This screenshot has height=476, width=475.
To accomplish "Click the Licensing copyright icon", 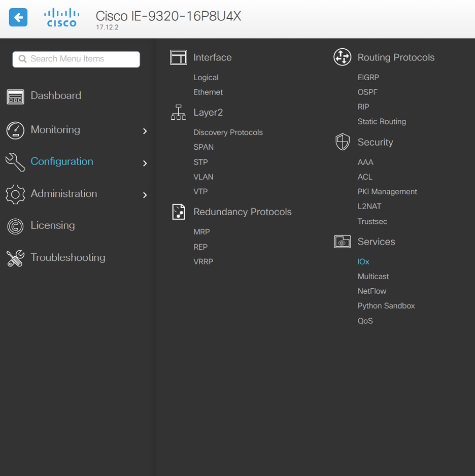I will pyautogui.click(x=15, y=226).
